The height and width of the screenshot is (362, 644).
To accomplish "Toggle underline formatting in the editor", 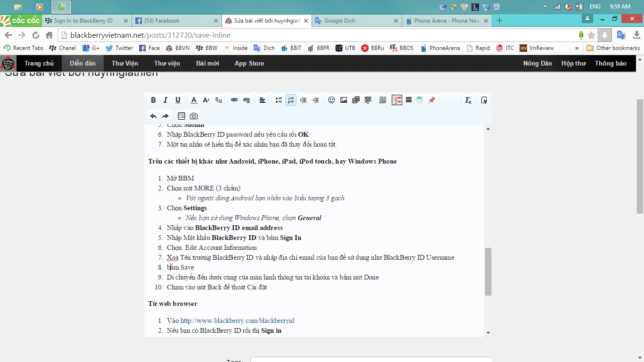I will pos(178,100).
